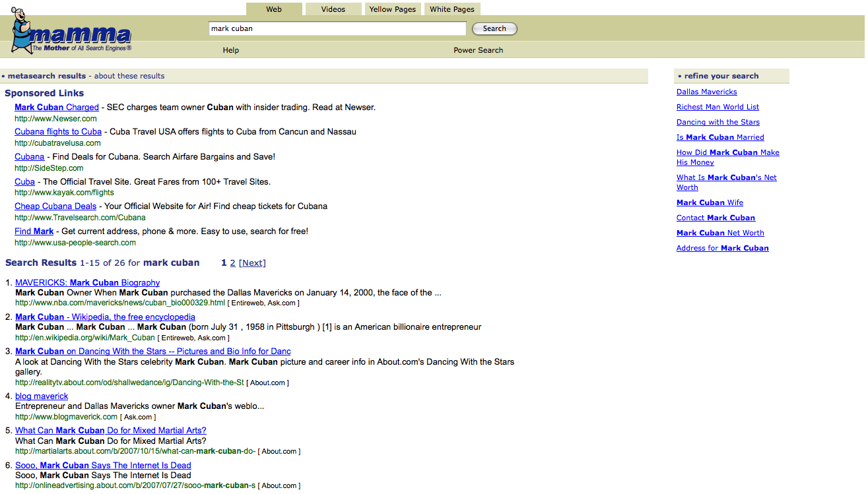Switch to the Videos tab

coord(333,9)
